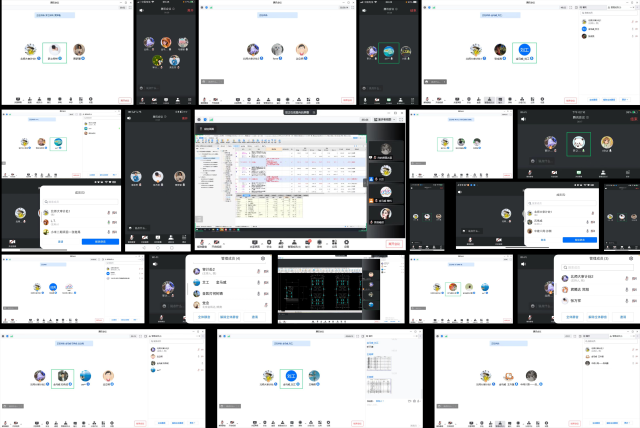The height and width of the screenshot is (428, 640).
Task: Open Security icon in shared-spreadsheet meeting toolbar
Action: click(x=269, y=242)
